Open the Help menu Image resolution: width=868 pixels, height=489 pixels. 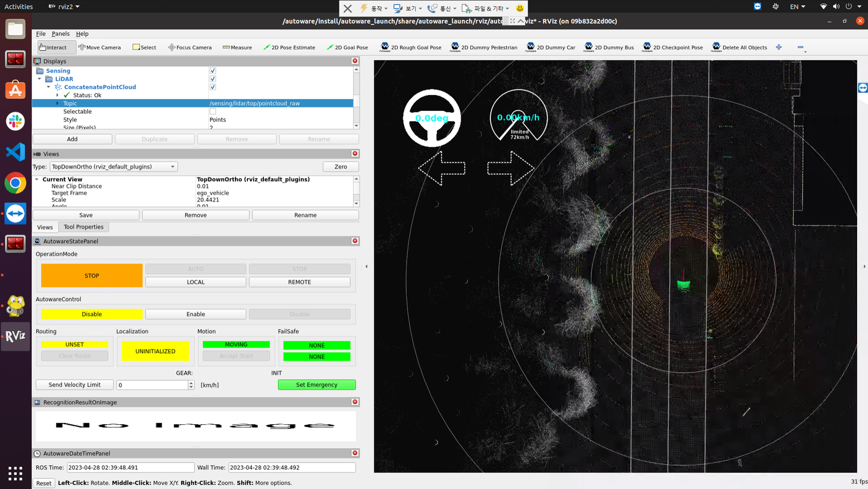pyautogui.click(x=82, y=34)
